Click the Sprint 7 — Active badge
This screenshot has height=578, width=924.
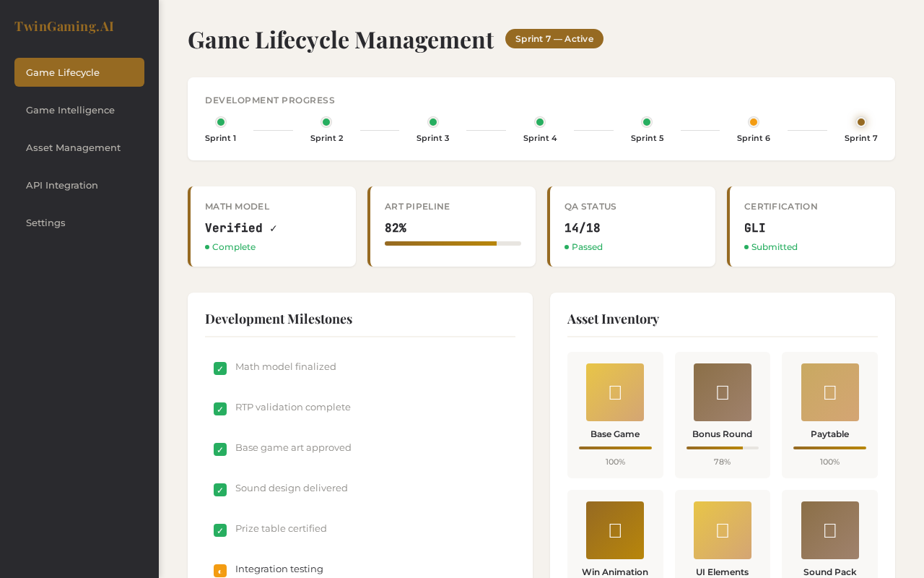coord(554,38)
